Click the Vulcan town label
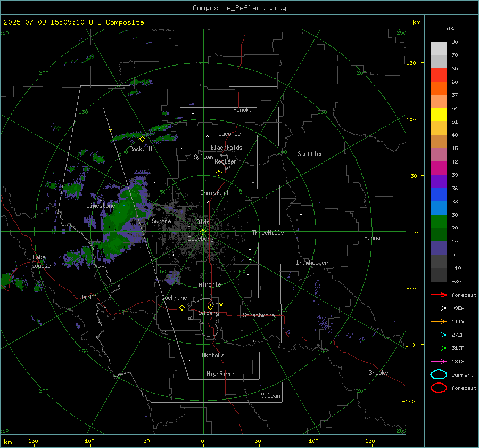 pos(270,396)
